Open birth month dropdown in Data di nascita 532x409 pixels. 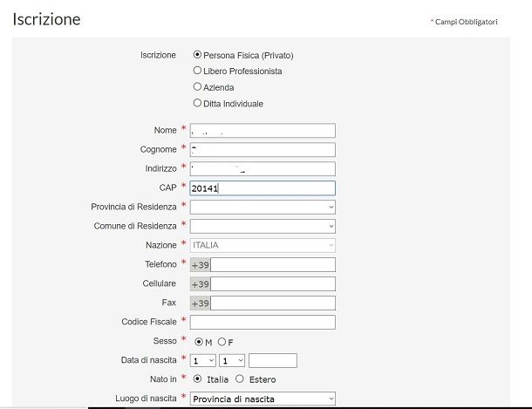coord(232,360)
